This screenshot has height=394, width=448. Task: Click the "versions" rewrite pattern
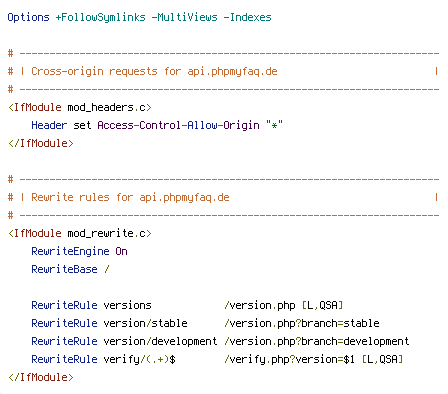coord(127,305)
